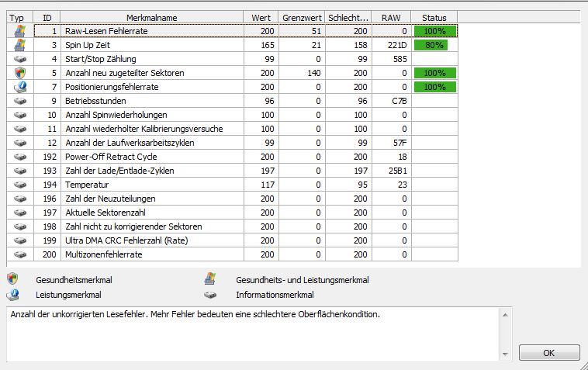The width and height of the screenshot is (588, 370).
Task: Sort by the Grenzwert column header
Action: tap(302, 18)
